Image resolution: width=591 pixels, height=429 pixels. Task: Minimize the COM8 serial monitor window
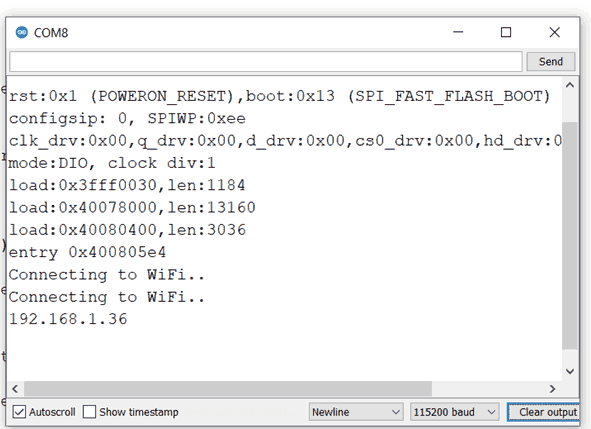(x=458, y=32)
